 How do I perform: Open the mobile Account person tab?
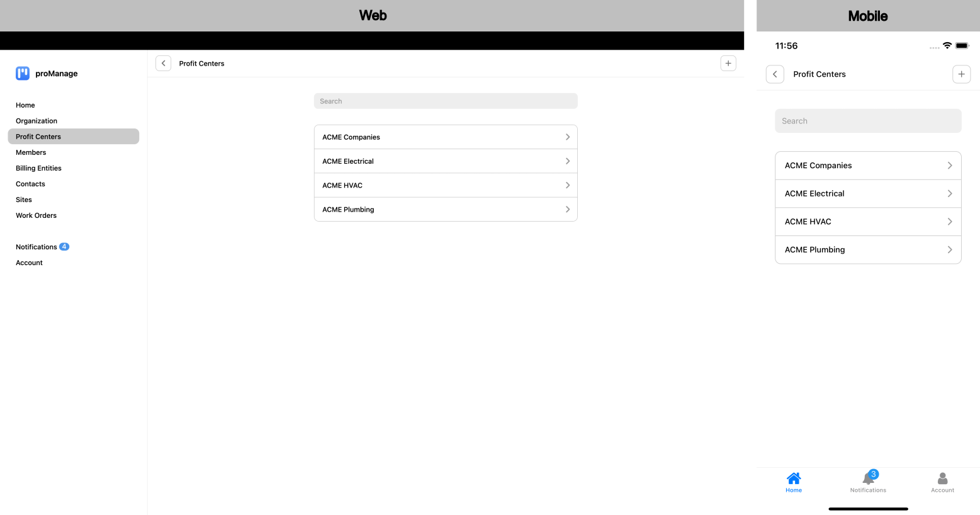pos(942,480)
